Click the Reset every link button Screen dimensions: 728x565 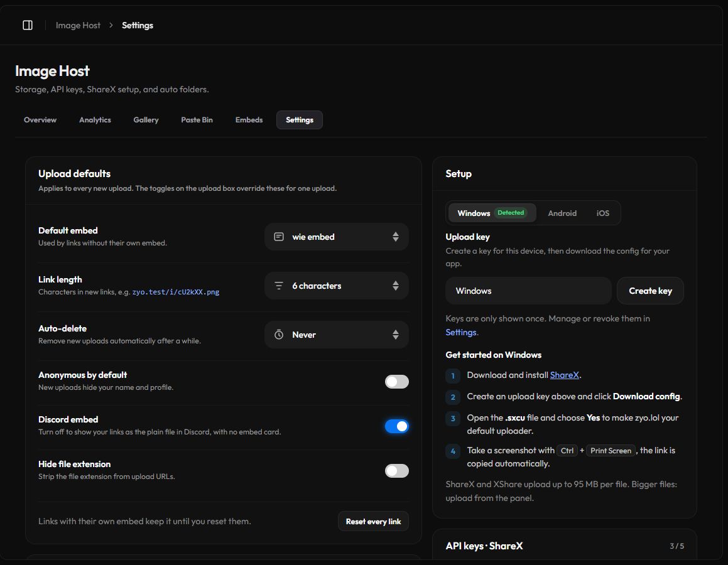point(373,522)
